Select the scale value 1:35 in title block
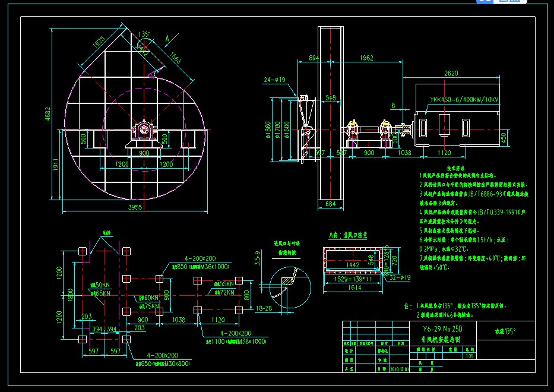The image size is (554, 392). (468, 356)
